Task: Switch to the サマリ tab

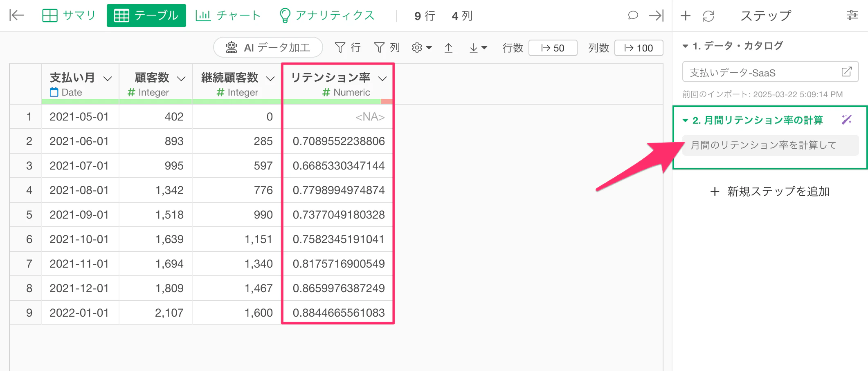Action: click(x=69, y=16)
